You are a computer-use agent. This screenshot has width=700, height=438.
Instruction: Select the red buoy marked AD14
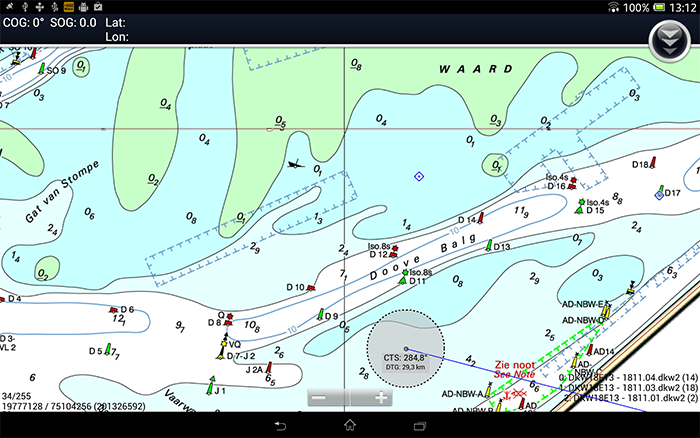588,350
